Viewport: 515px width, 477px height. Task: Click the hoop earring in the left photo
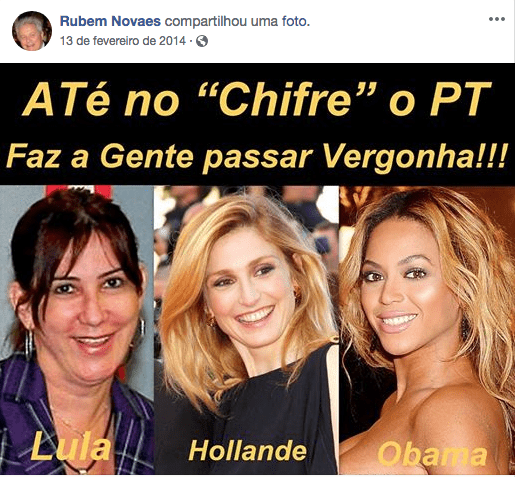pyautogui.click(x=29, y=343)
